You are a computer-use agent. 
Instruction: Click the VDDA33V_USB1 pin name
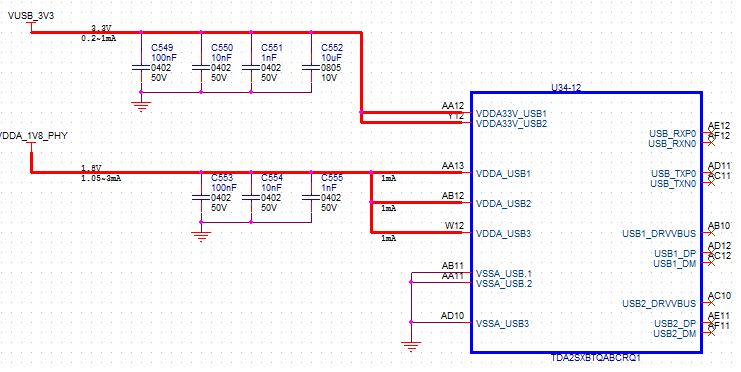(x=511, y=114)
